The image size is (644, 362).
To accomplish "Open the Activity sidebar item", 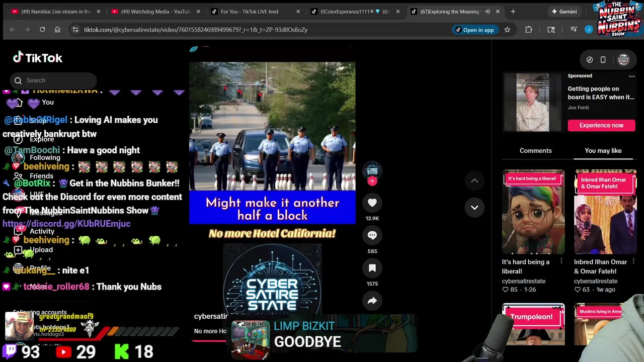I will tap(42, 231).
